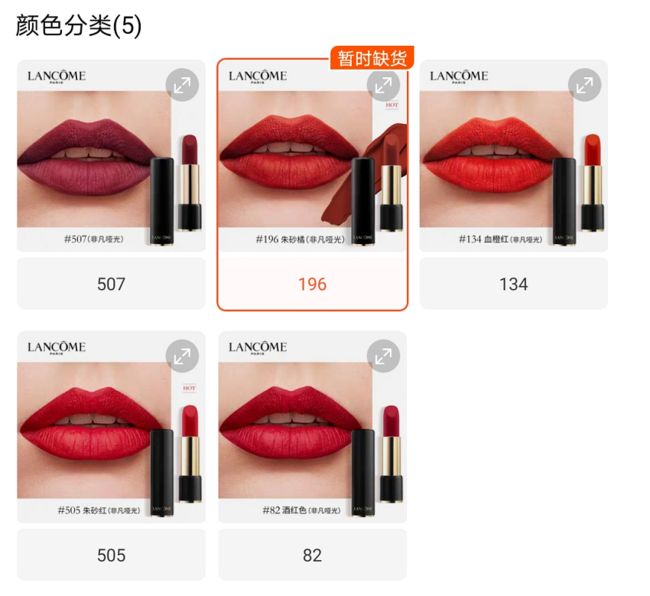Viewport: 650px width, 596px height.
Task: Click the 颜色分类(5) heading
Action: pyautogui.click(x=79, y=26)
